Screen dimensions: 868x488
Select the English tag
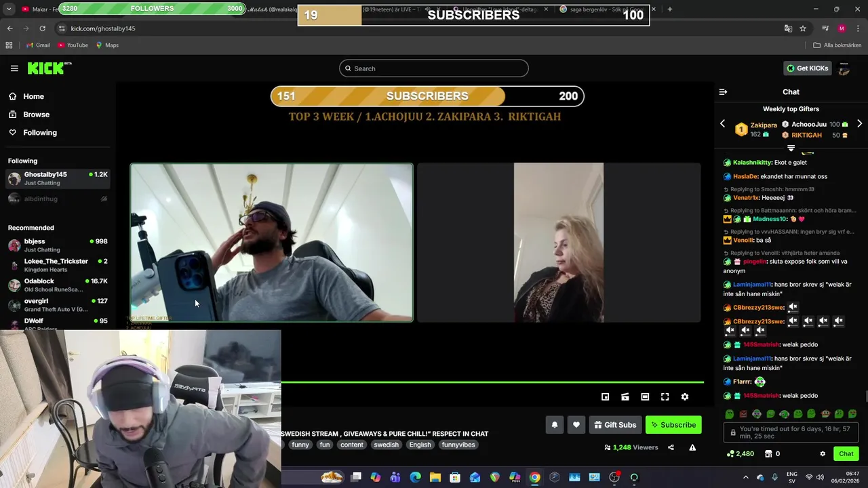point(420,445)
